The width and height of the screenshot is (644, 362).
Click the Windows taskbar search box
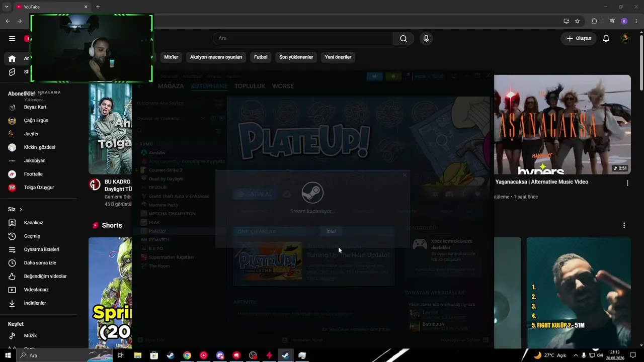tap(64, 355)
